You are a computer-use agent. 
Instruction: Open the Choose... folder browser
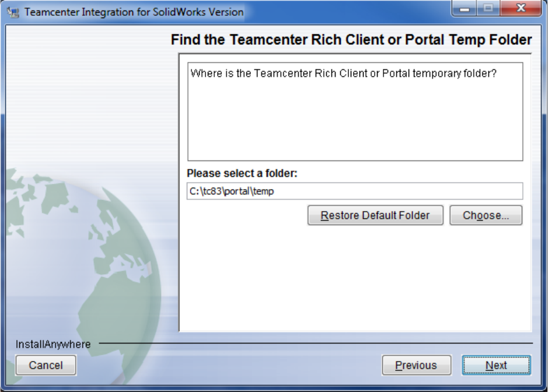pos(486,215)
